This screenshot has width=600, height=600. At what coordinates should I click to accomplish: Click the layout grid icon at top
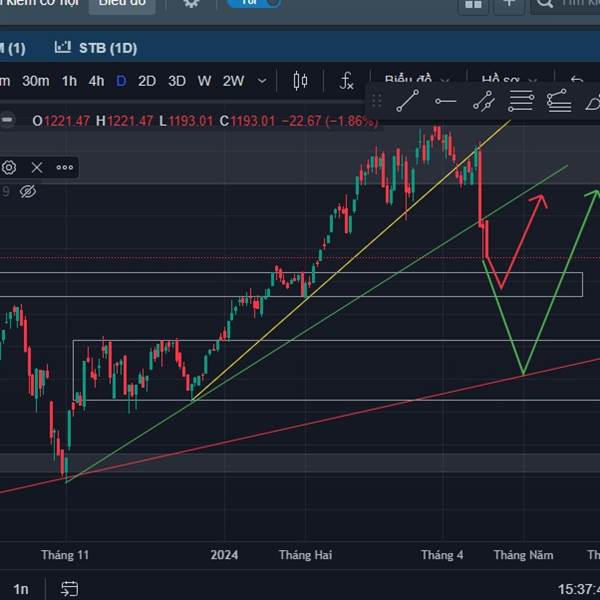point(473,4)
